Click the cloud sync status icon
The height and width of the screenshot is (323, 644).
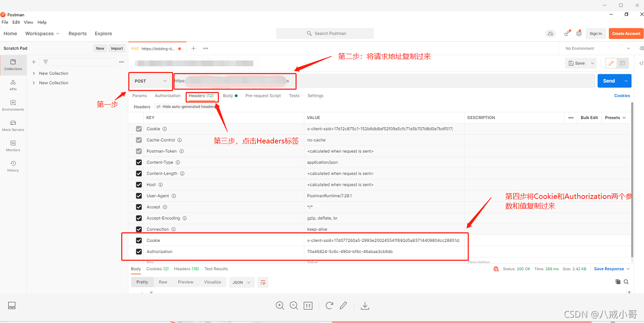click(550, 34)
